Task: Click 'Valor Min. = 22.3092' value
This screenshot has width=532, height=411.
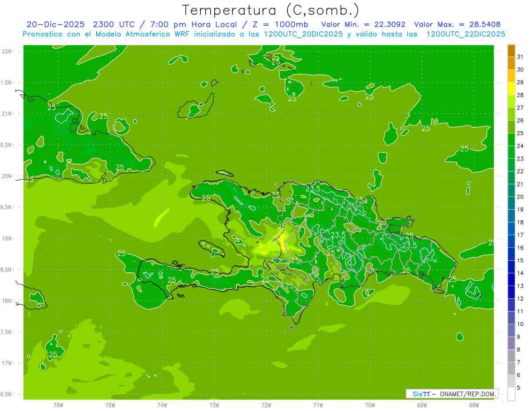Action: coord(363,24)
